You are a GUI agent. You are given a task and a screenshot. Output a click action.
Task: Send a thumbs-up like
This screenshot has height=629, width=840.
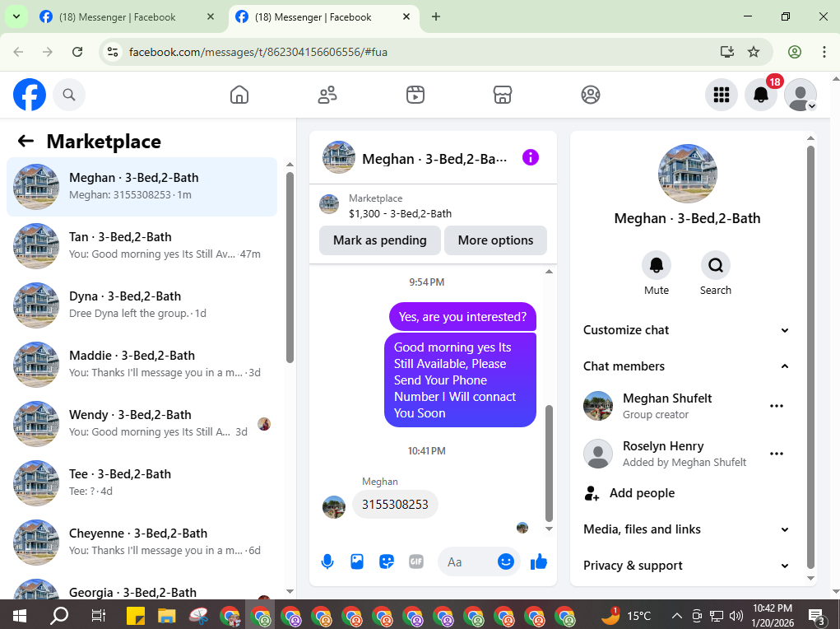(x=538, y=561)
